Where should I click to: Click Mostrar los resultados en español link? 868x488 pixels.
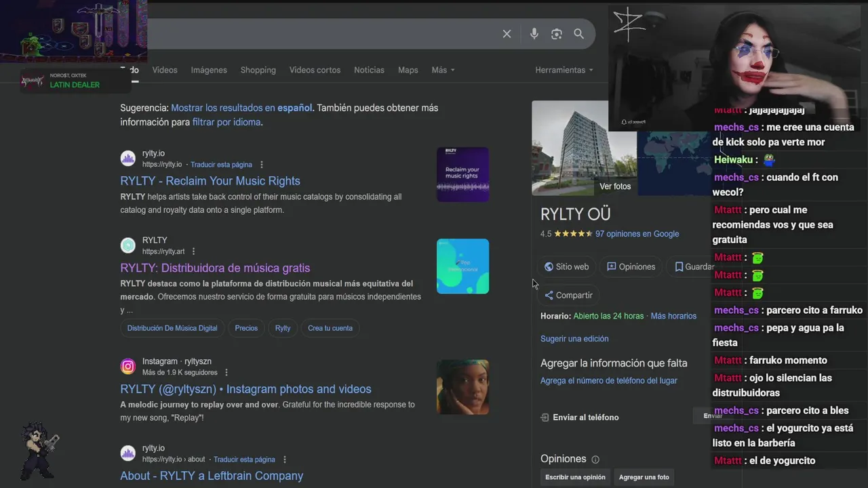[242, 108]
